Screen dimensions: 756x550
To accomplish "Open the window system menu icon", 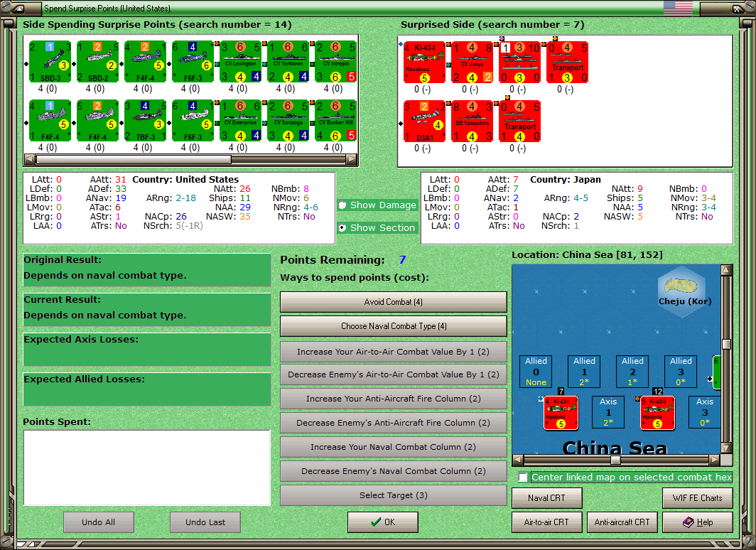I will [x=18, y=9].
